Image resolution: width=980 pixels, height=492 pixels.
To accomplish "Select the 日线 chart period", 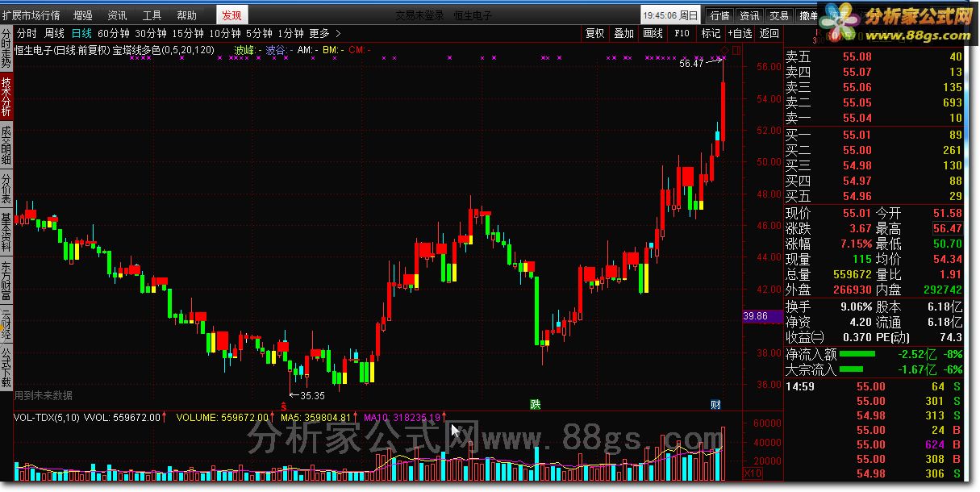I will pos(81,33).
